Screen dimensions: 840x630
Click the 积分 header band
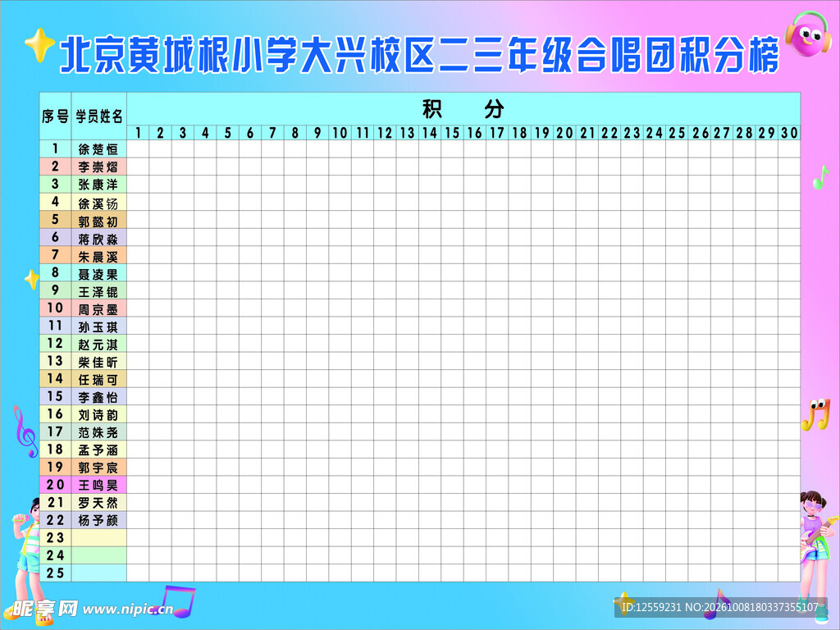[463, 109]
